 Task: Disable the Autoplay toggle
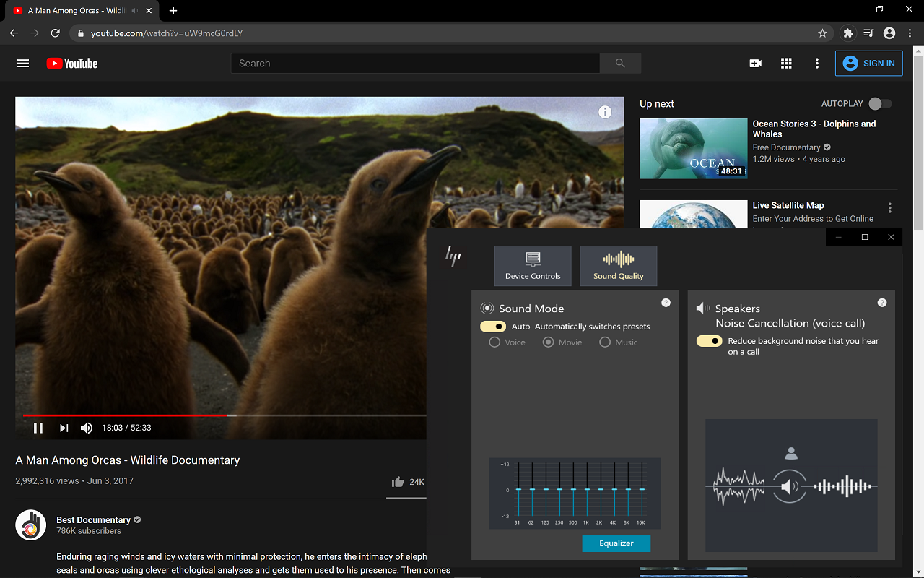click(879, 103)
